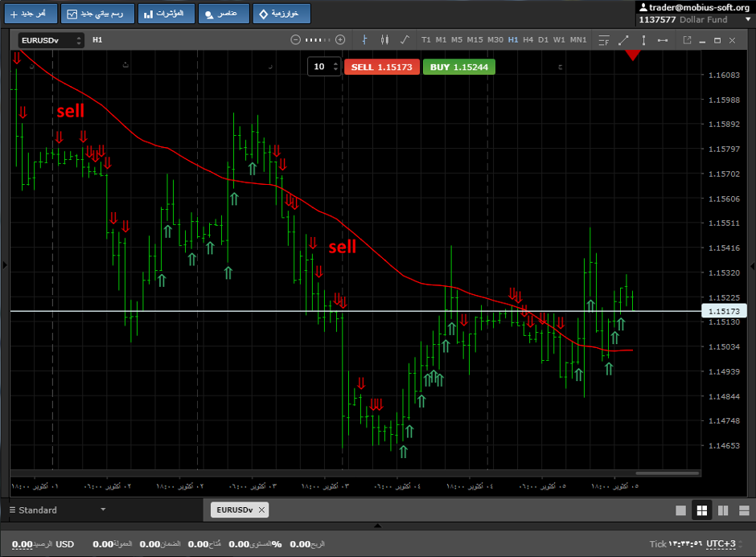Viewport: 756px width, 557px height.
Task: Switch to four-chart grid layout
Action: click(x=701, y=510)
